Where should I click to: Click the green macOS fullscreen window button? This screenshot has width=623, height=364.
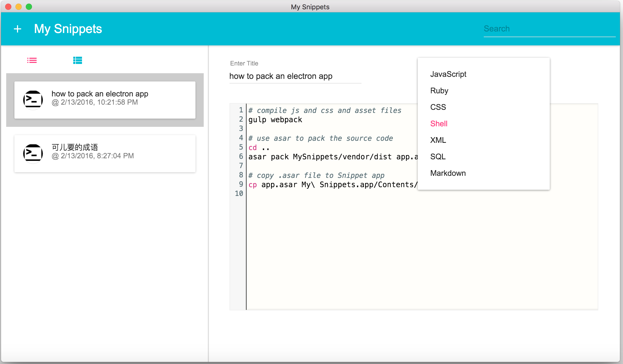(29, 7)
